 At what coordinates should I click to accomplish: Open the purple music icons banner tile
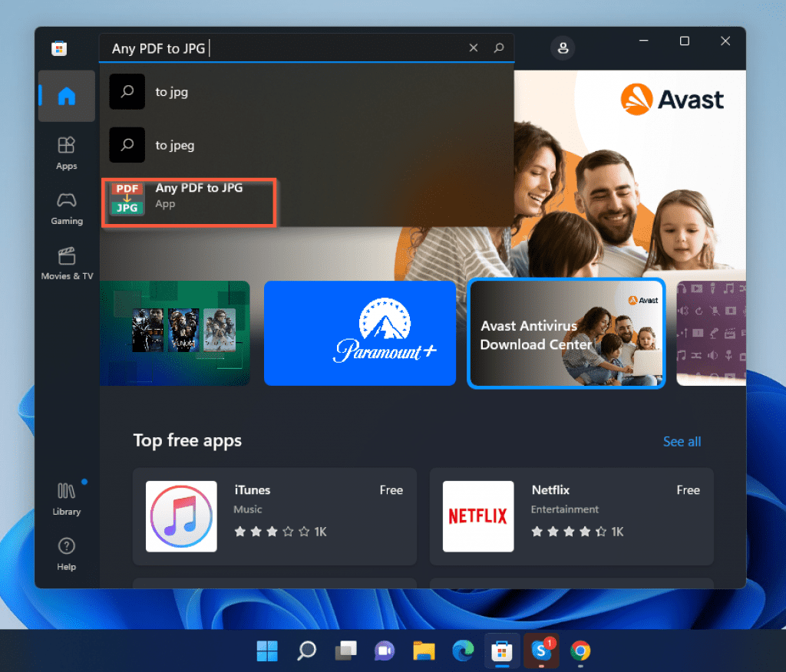point(711,333)
